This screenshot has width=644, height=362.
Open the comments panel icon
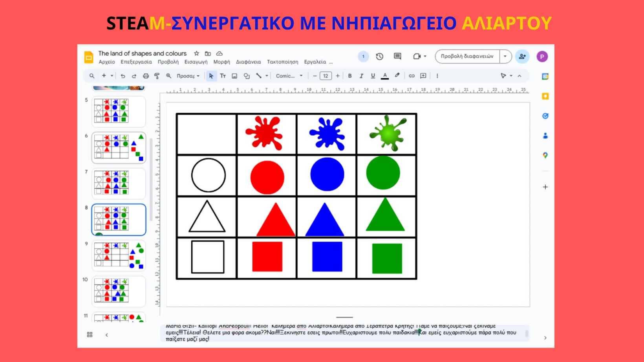tap(397, 56)
